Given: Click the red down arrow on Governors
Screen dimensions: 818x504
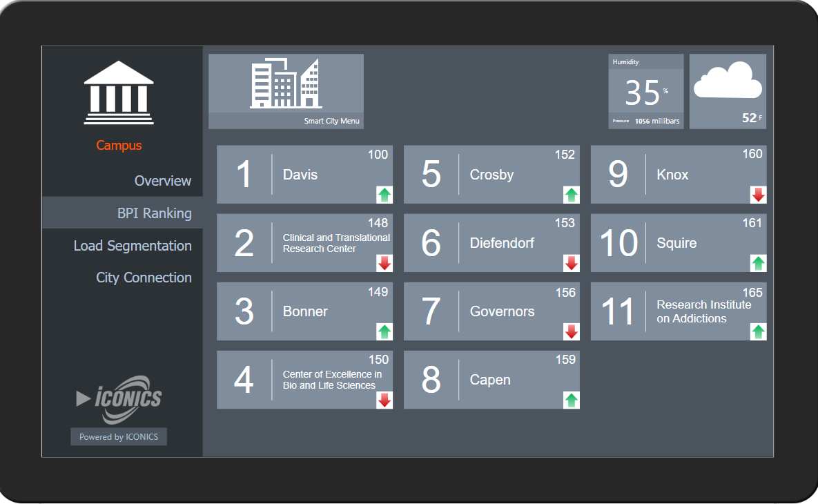Looking at the screenshot, I should pyautogui.click(x=572, y=331).
